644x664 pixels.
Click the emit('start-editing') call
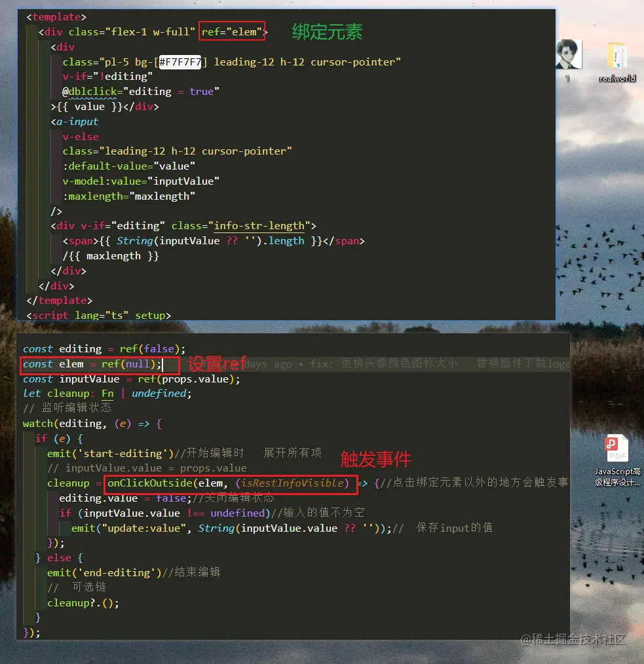point(111,453)
